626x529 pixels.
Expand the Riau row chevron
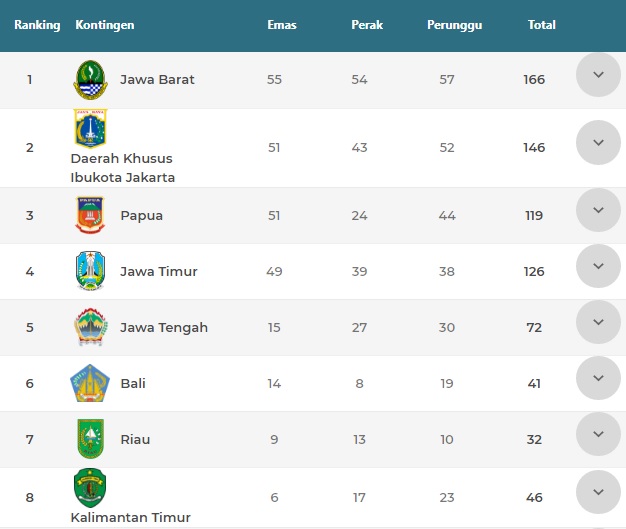pos(598,434)
